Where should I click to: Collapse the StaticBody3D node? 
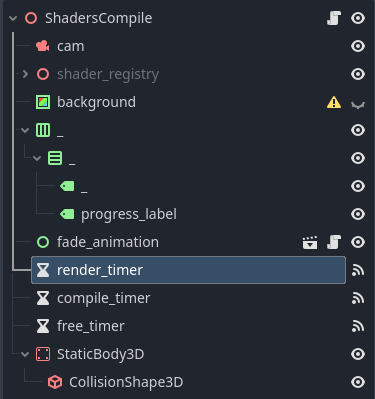[25, 354]
